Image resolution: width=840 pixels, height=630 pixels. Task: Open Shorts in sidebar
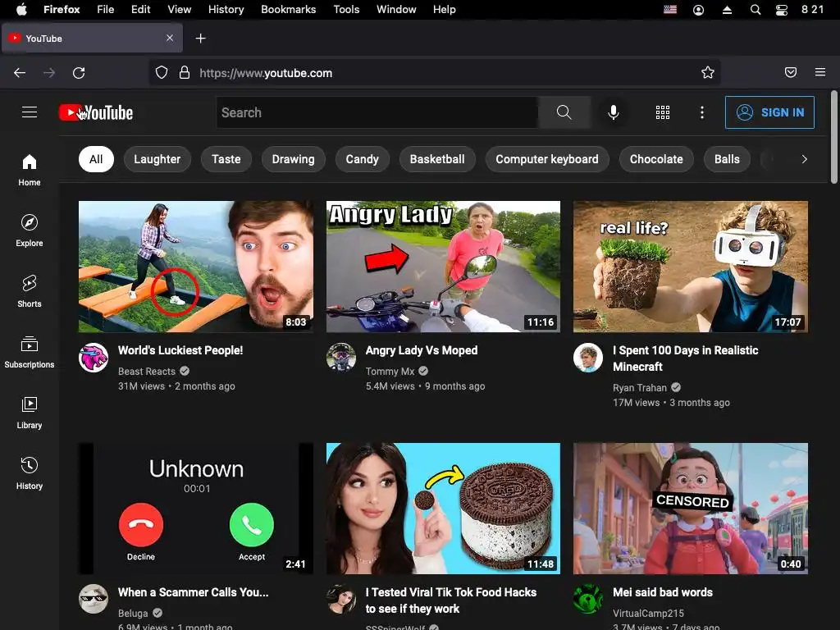(x=30, y=291)
